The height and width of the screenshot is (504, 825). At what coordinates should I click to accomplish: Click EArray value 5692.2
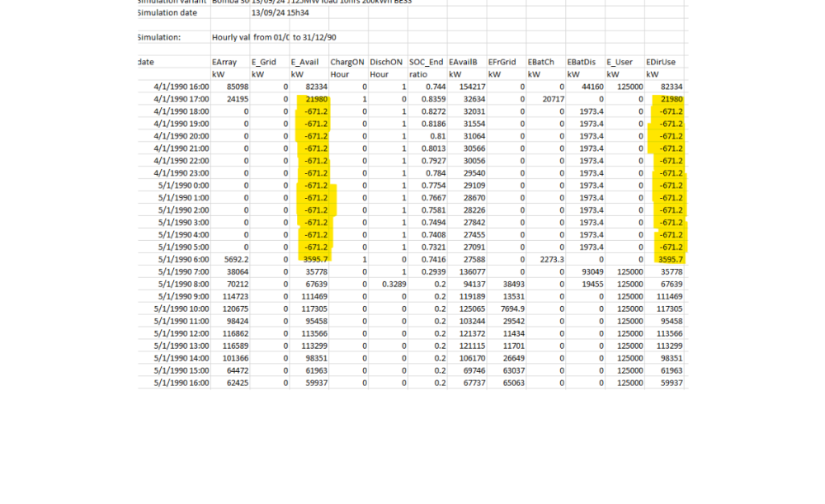pos(232,259)
